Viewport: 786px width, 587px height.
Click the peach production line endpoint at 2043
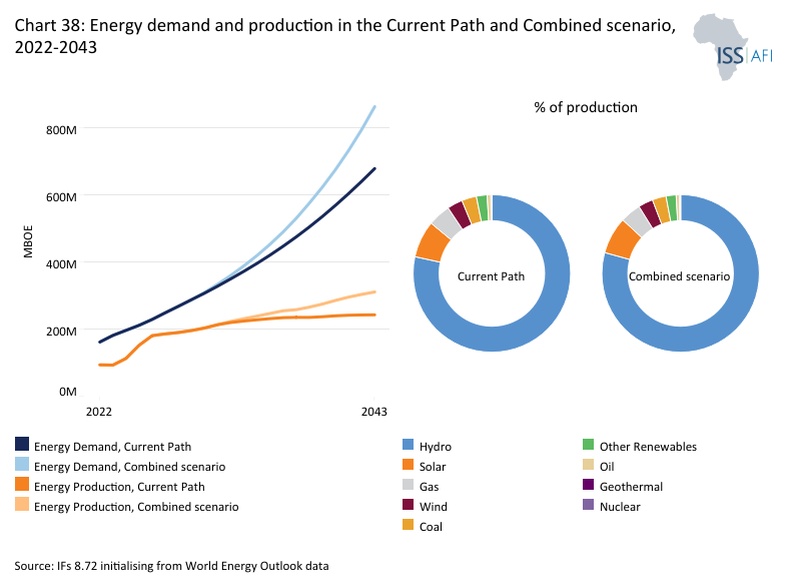pos(374,292)
